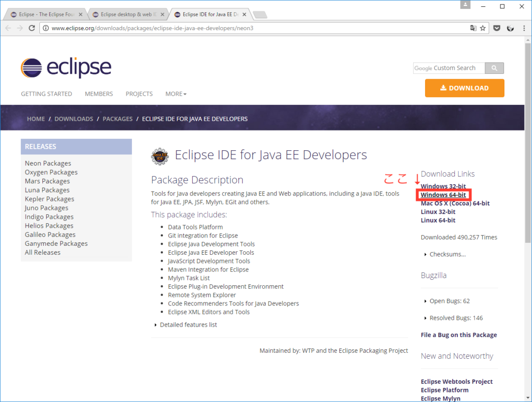Open Galileo Packages in Releases
Viewport: 532px width, 402px height.
50,235
